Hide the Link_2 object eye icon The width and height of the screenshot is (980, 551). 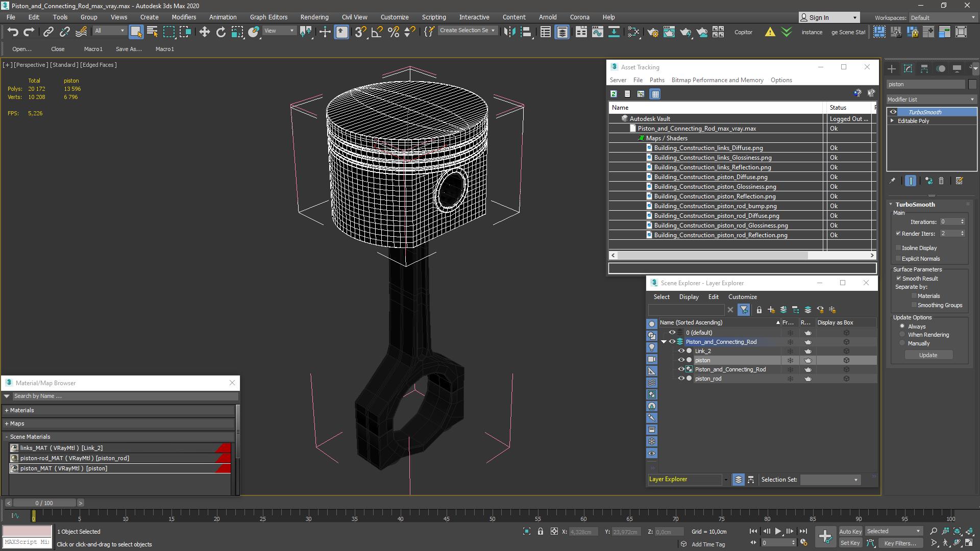coord(681,351)
